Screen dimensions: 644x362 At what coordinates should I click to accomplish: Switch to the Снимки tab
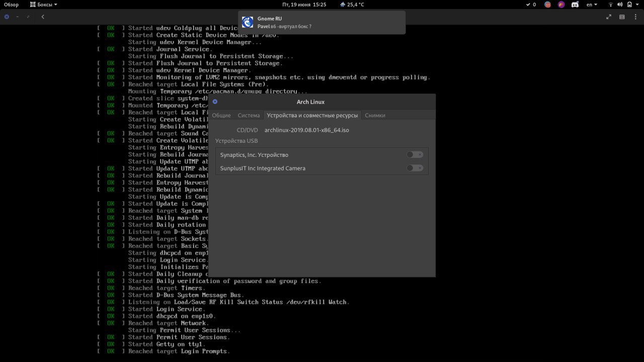[x=375, y=115]
